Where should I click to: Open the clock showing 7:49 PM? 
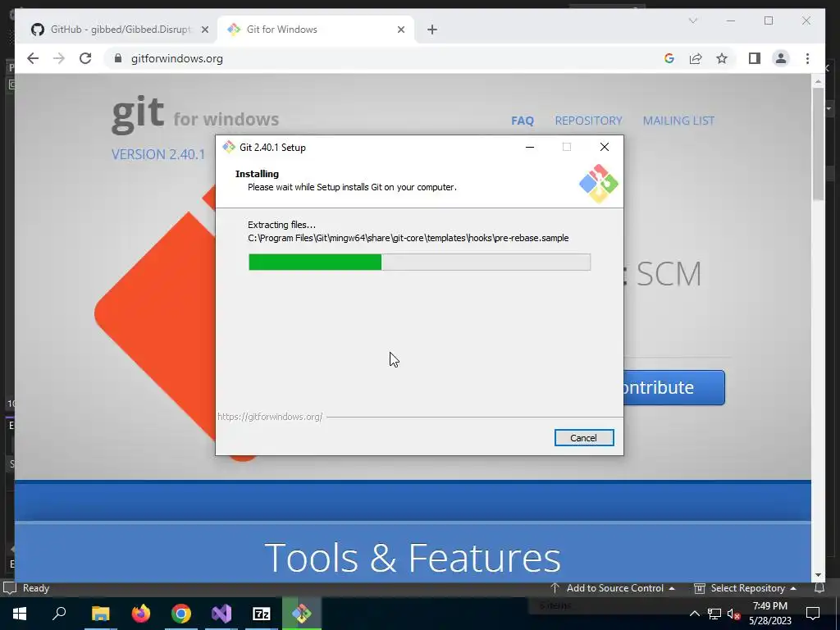769,614
